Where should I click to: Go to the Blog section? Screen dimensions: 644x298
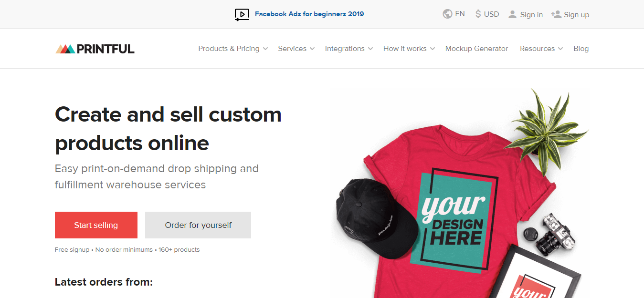[x=581, y=48]
